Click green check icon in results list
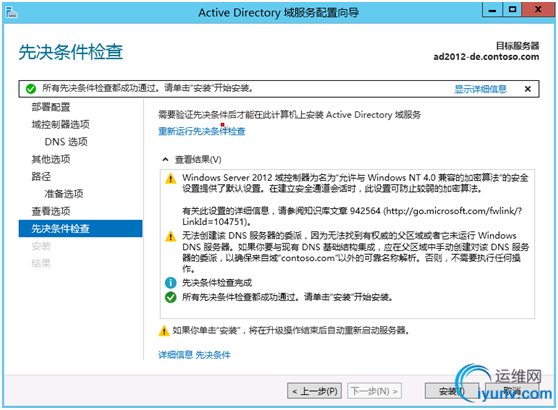558x410 pixels. tap(171, 297)
